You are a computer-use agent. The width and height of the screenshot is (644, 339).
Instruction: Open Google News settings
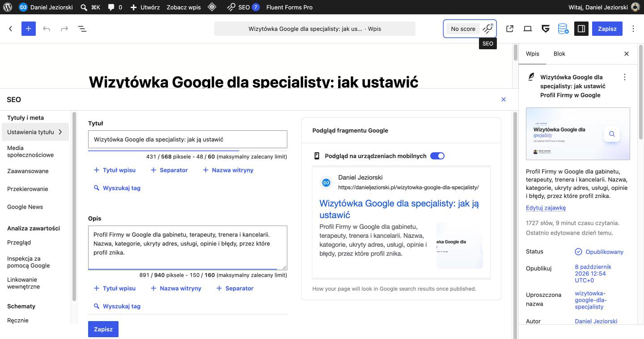coord(25,207)
